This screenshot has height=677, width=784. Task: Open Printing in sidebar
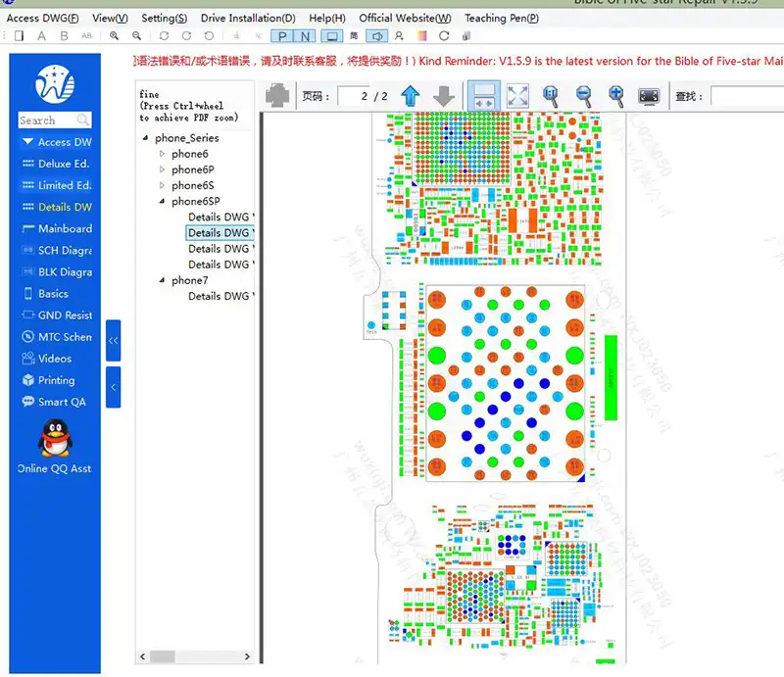point(48,380)
